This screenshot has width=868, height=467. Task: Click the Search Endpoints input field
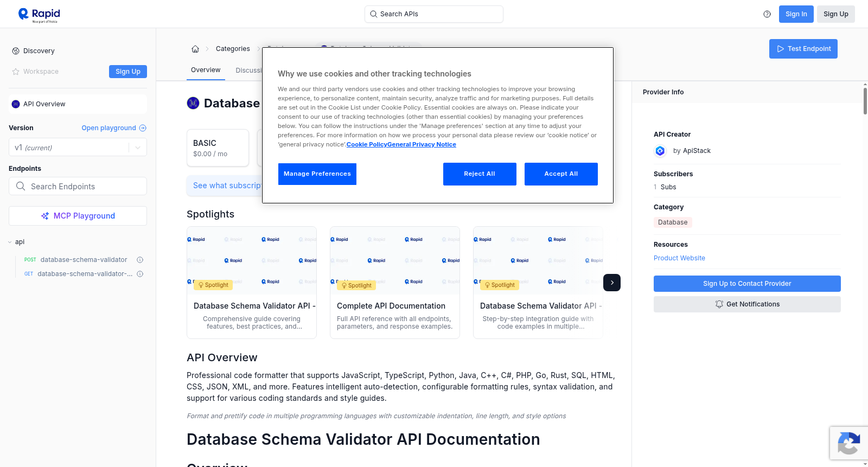78,186
